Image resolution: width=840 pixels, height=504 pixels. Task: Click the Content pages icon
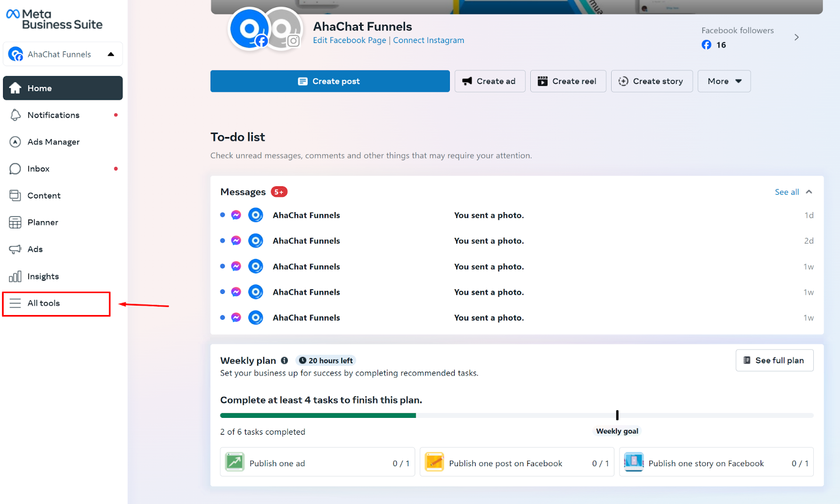[15, 195]
